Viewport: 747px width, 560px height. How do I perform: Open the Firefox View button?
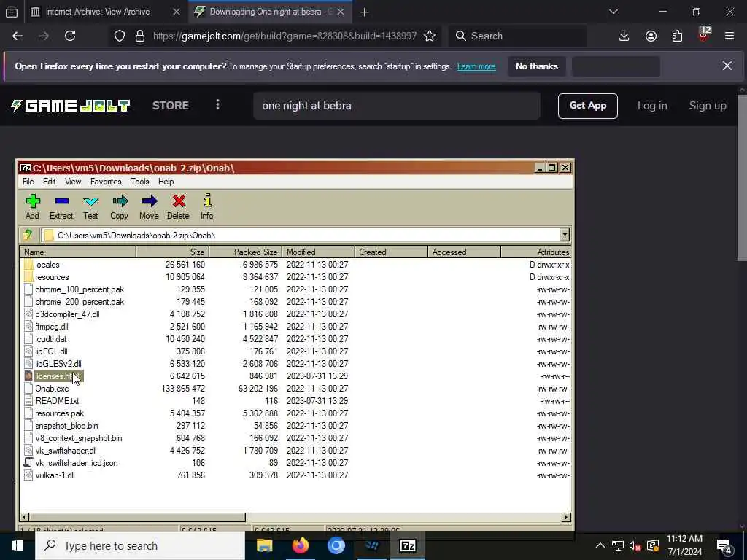point(12,12)
